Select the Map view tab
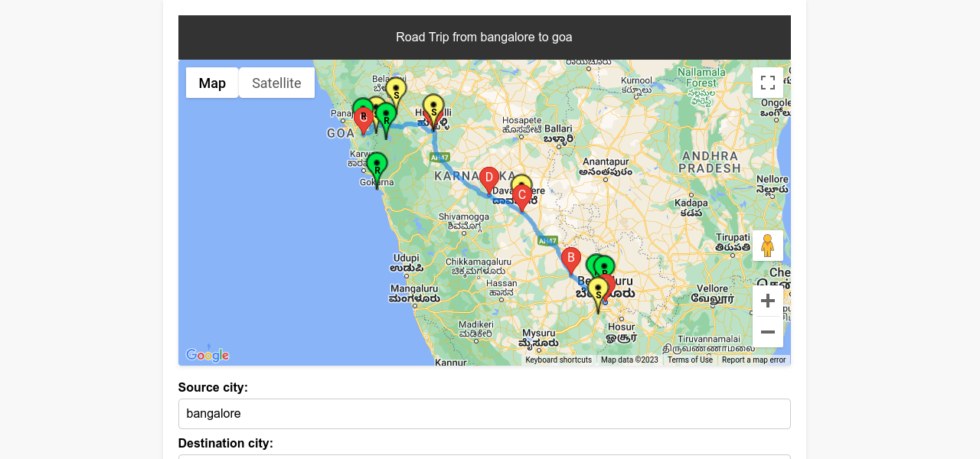The height and width of the screenshot is (459, 980). tap(212, 83)
